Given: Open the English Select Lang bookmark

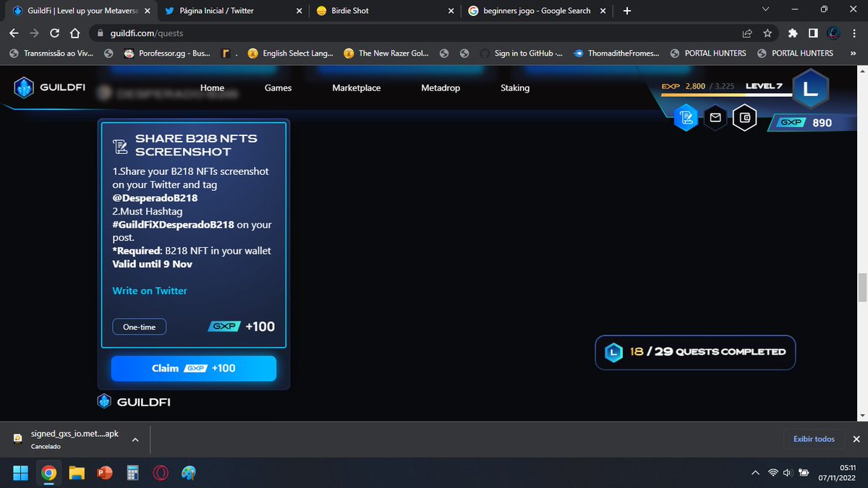Looking at the screenshot, I should click(x=290, y=53).
